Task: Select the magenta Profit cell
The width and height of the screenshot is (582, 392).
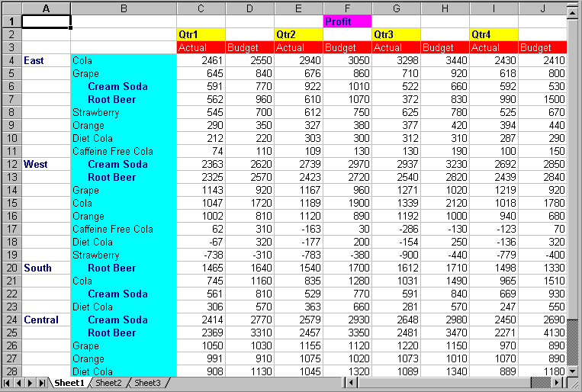Action: [347, 21]
